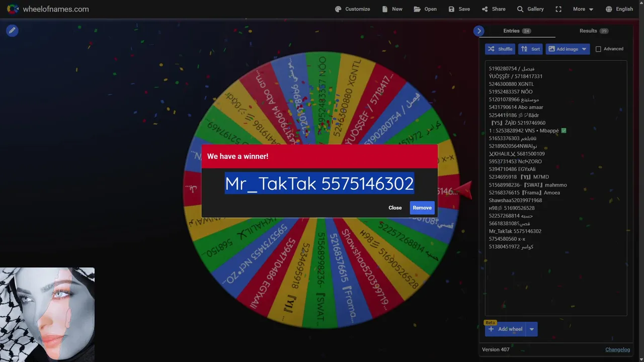Image resolution: width=644 pixels, height=362 pixels.
Task: Sort the entries alphabetically
Action: coord(531,49)
